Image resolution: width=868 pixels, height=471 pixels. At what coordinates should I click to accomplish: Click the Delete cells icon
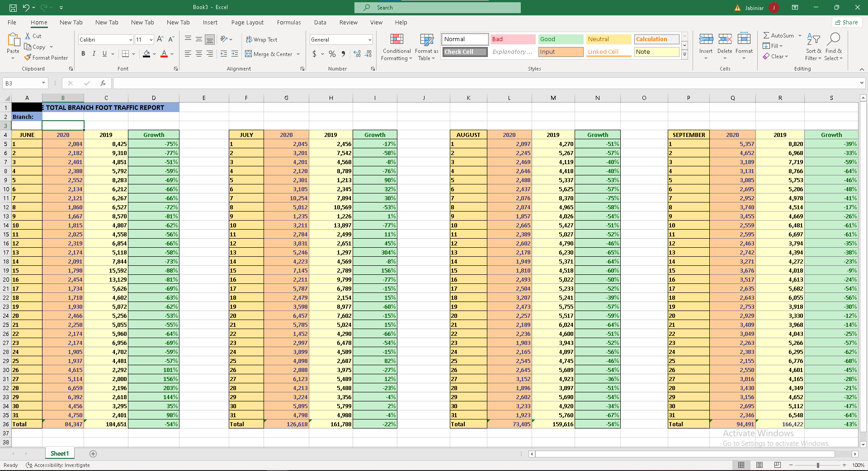point(725,39)
